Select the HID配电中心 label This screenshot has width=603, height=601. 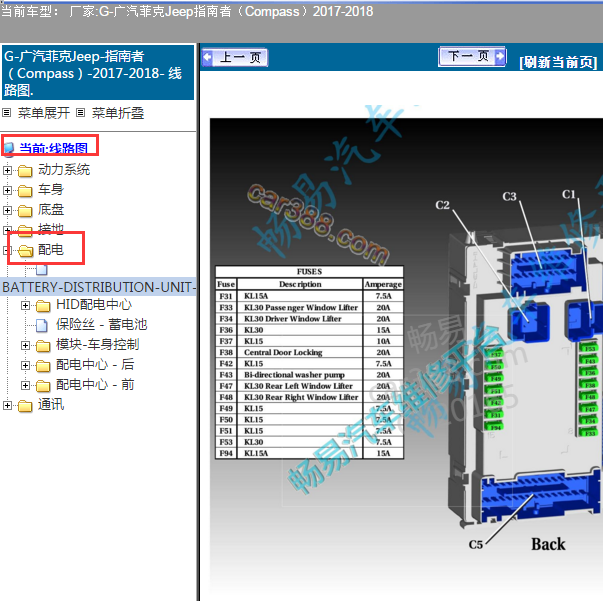pos(94,305)
